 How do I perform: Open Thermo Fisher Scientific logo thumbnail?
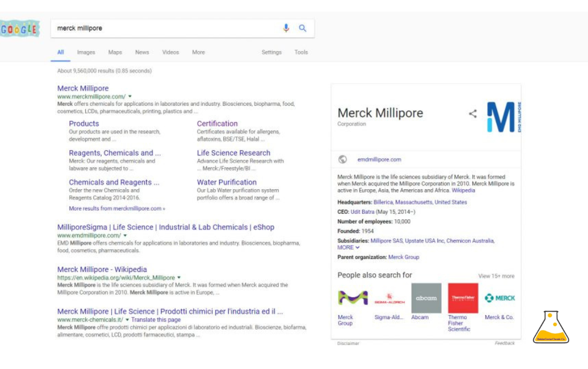463,298
